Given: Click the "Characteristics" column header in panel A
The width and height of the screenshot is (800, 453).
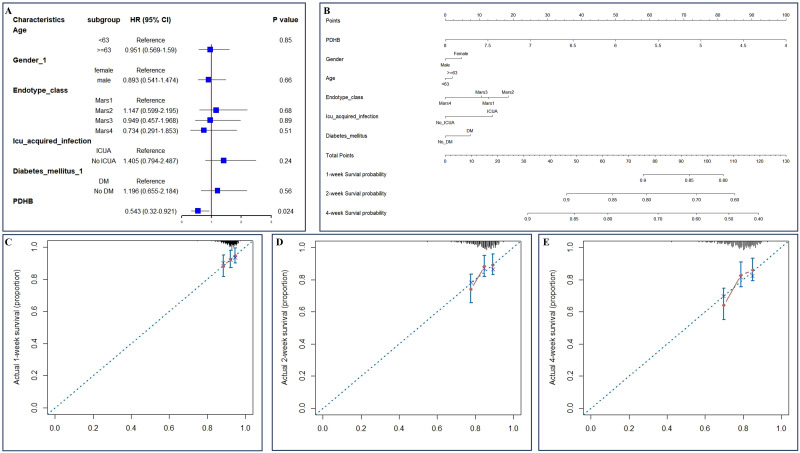Looking at the screenshot, I should 39,20.
